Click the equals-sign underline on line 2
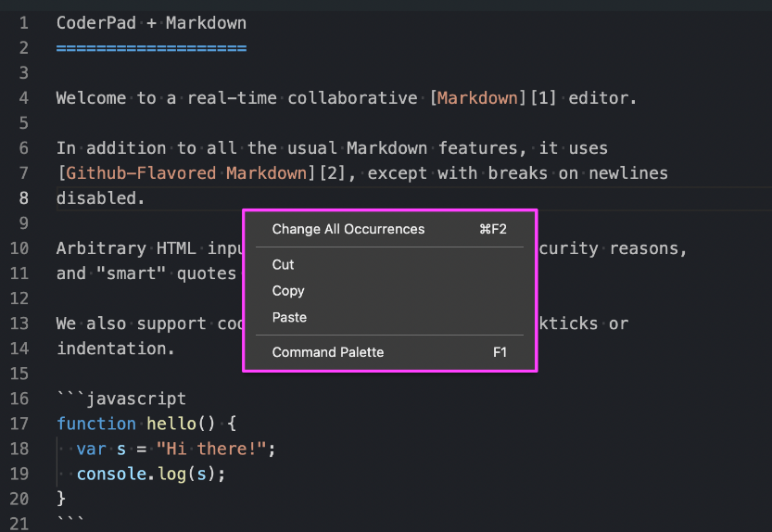This screenshot has width=772, height=532. pyautogui.click(x=151, y=47)
